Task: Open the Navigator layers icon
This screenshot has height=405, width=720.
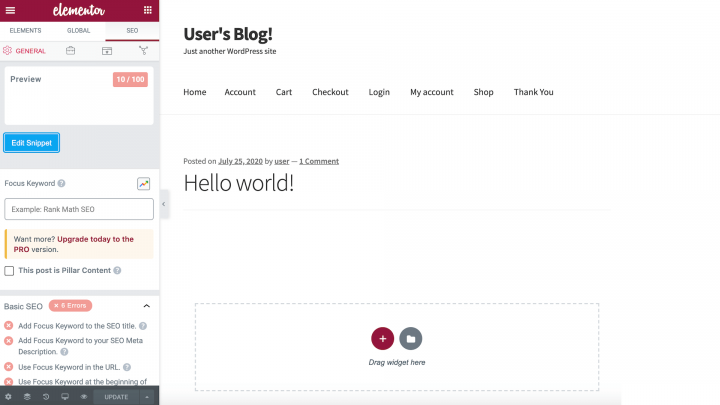Action: tap(27, 397)
